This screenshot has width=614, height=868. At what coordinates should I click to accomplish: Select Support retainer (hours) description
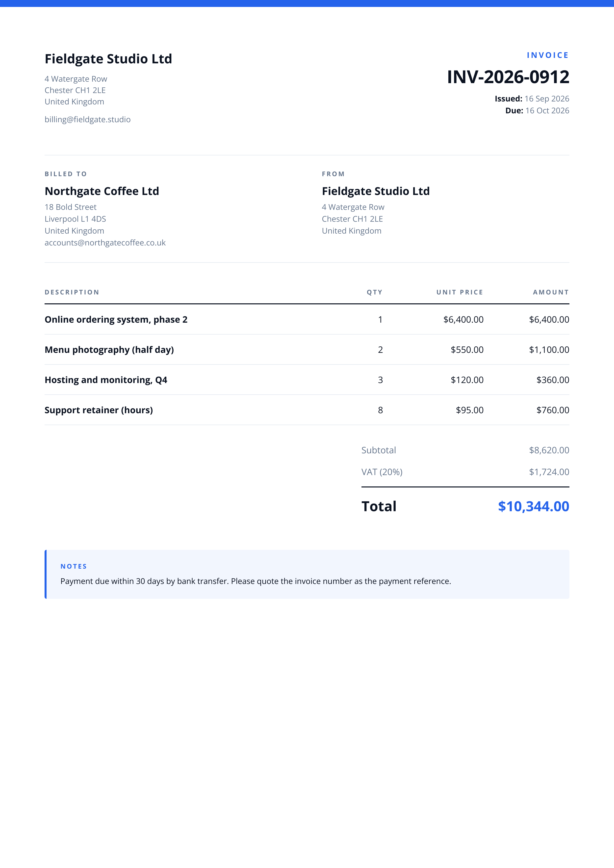(99, 410)
